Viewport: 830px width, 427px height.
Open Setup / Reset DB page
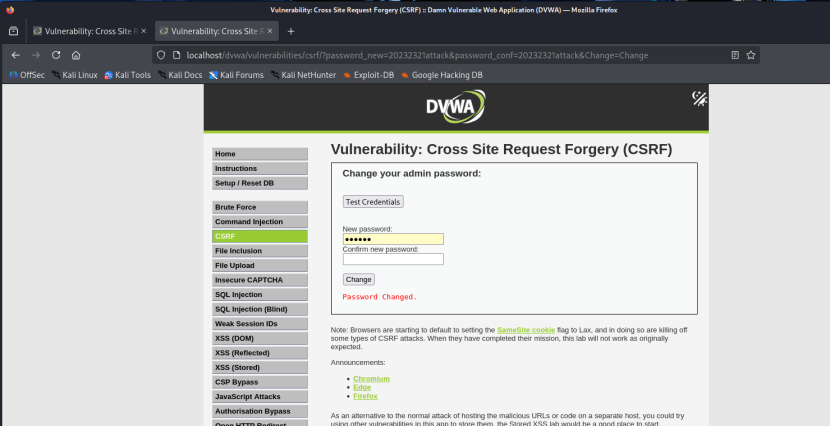point(260,183)
